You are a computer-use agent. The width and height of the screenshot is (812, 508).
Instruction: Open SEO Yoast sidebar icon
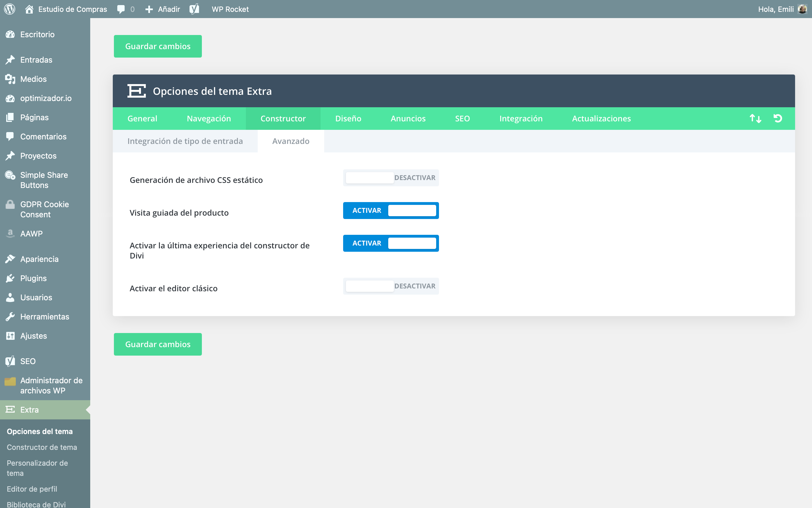10,361
